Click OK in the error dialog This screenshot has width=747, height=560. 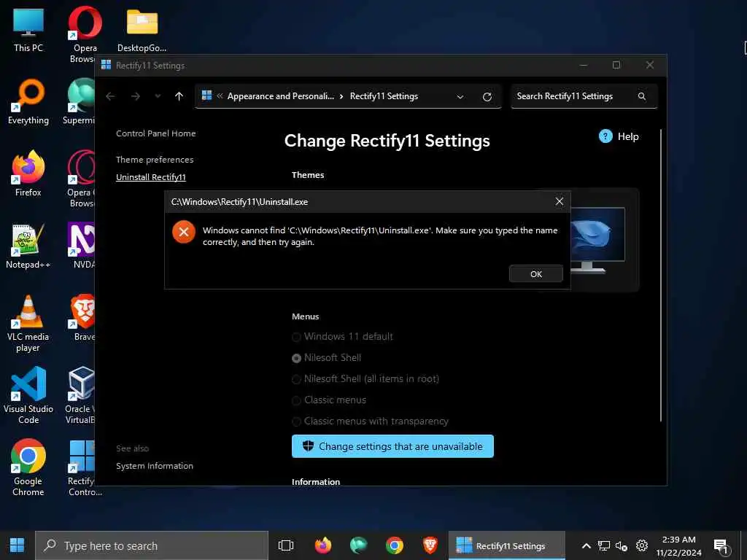click(x=536, y=274)
